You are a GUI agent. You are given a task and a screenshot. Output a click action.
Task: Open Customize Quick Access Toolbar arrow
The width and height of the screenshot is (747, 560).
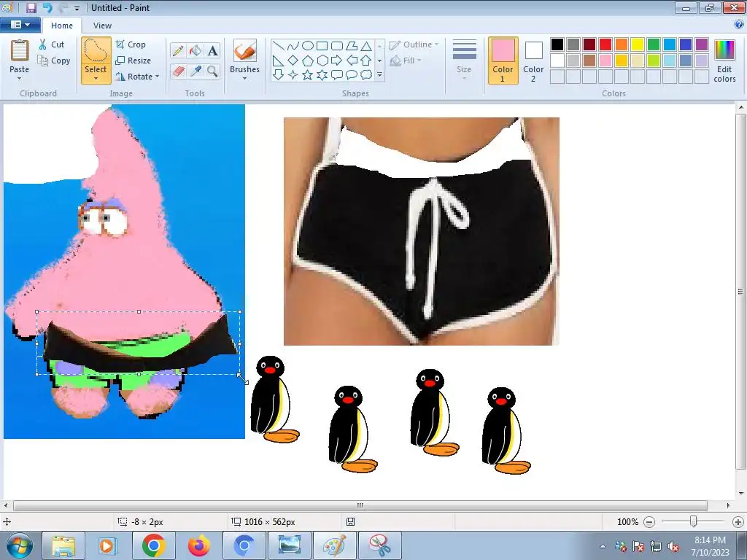pyautogui.click(x=77, y=8)
